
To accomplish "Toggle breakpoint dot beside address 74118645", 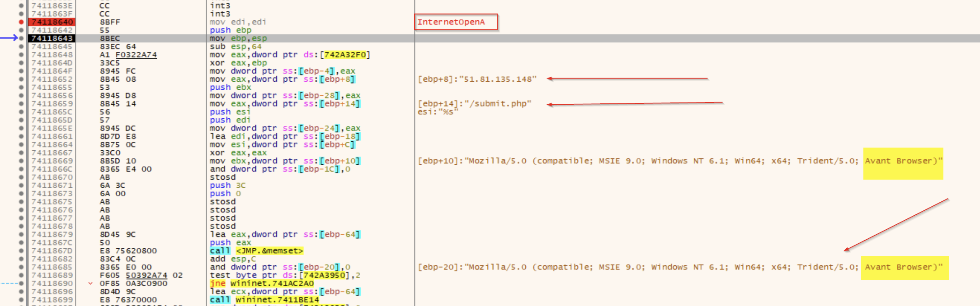I will point(21,46).
